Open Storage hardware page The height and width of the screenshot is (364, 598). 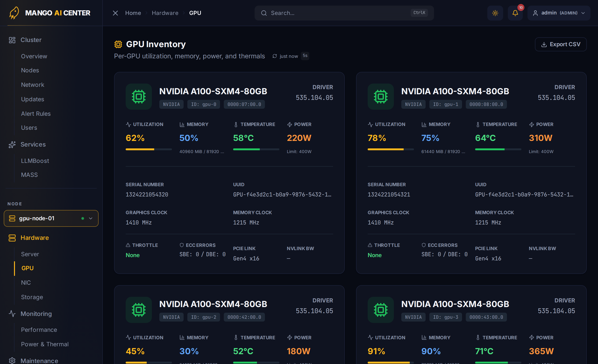[32, 297]
